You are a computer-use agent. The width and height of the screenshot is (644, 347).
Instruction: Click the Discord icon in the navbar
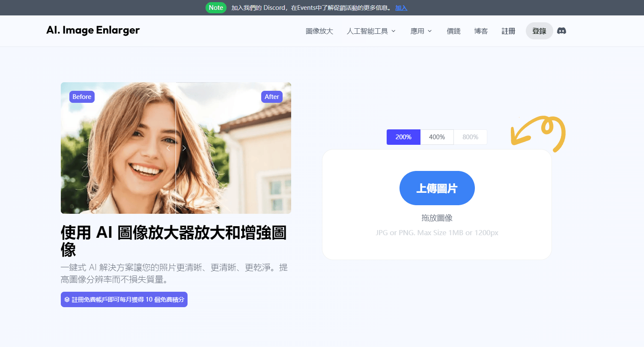[x=561, y=30]
